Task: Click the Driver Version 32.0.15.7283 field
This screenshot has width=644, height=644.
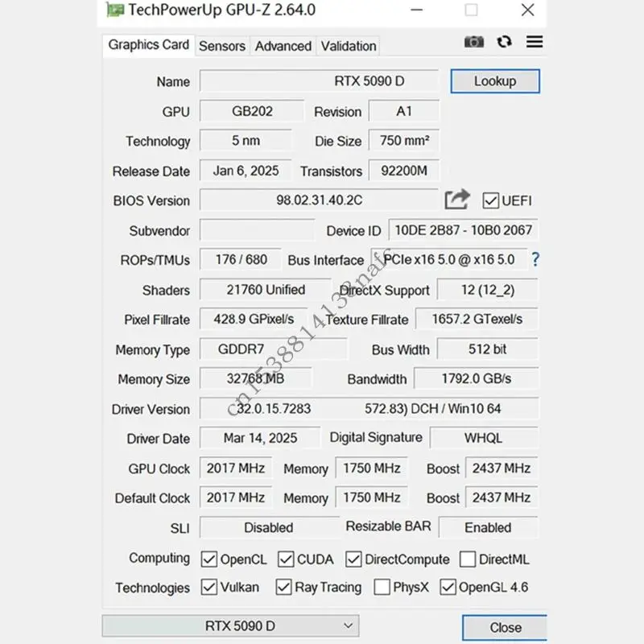Action: pyautogui.click(x=369, y=408)
